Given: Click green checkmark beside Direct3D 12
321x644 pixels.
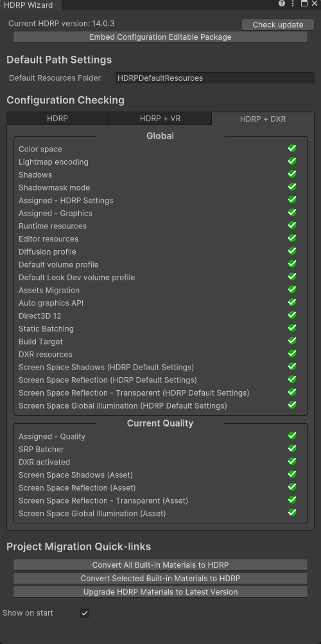Looking at the screenshot, I should tap(292, 315).
